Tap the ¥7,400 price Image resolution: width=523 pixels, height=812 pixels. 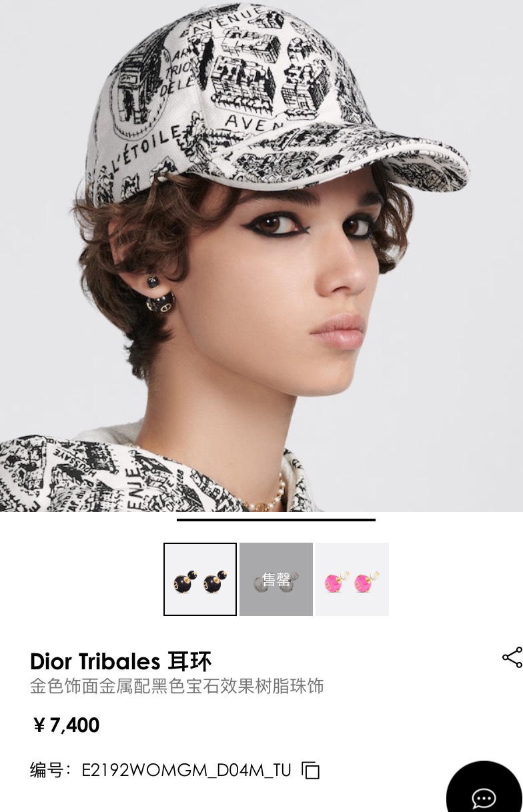(65, 725)
